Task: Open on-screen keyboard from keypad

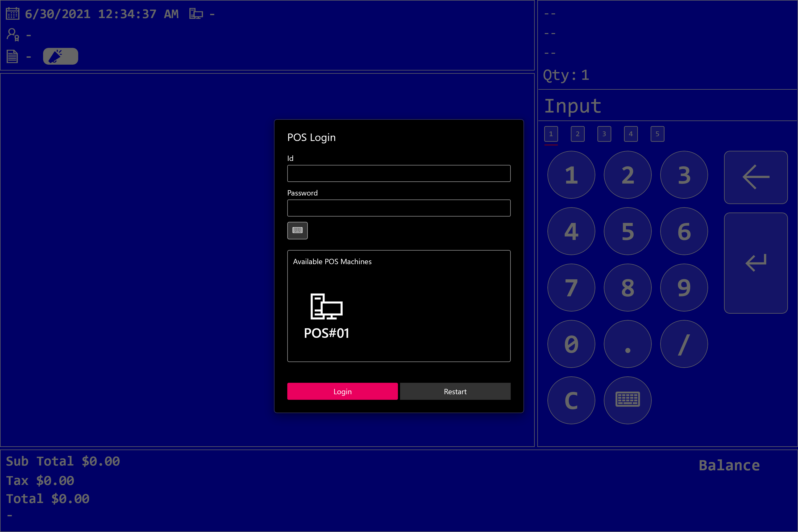Action: tap(628, 400)
